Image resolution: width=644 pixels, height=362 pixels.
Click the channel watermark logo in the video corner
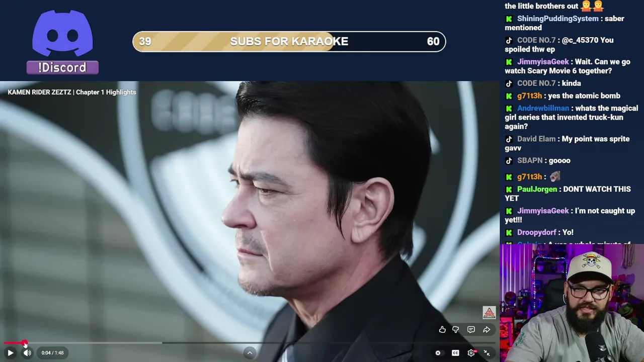coord(489,313)
